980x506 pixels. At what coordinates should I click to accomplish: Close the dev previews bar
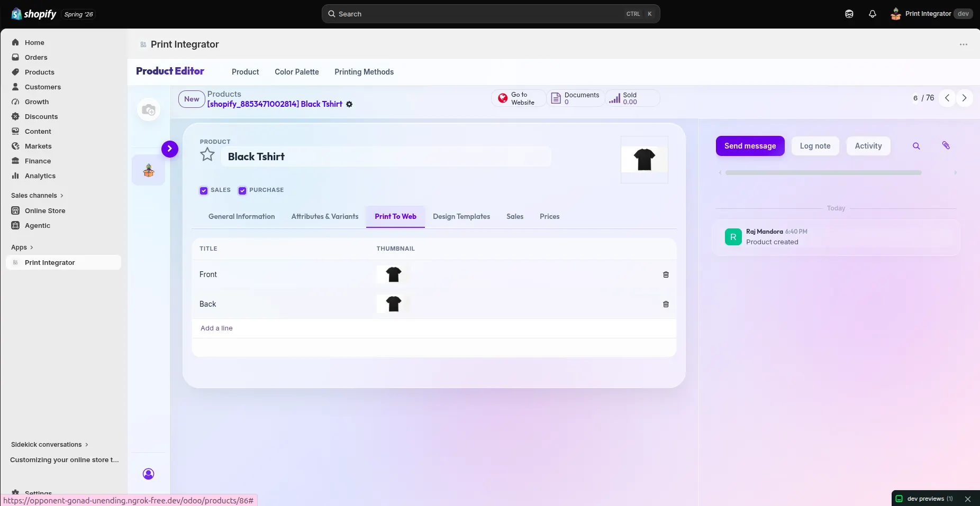point(968,499)
